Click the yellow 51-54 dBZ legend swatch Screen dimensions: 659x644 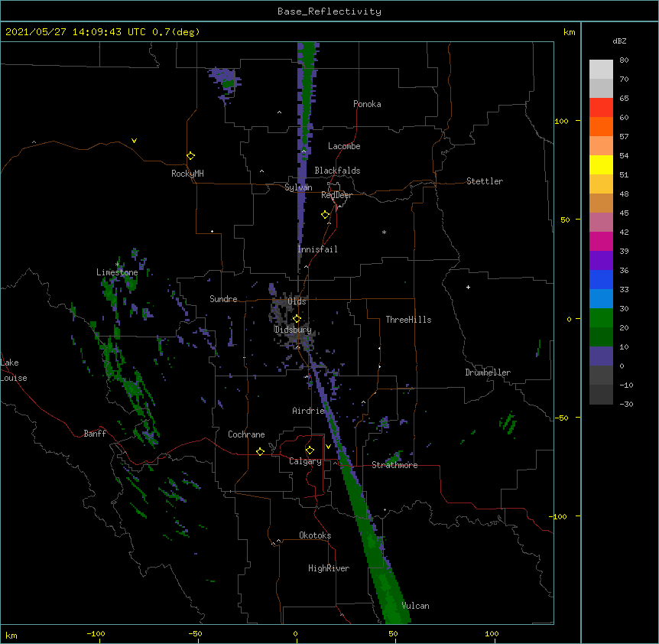point(601,164)
